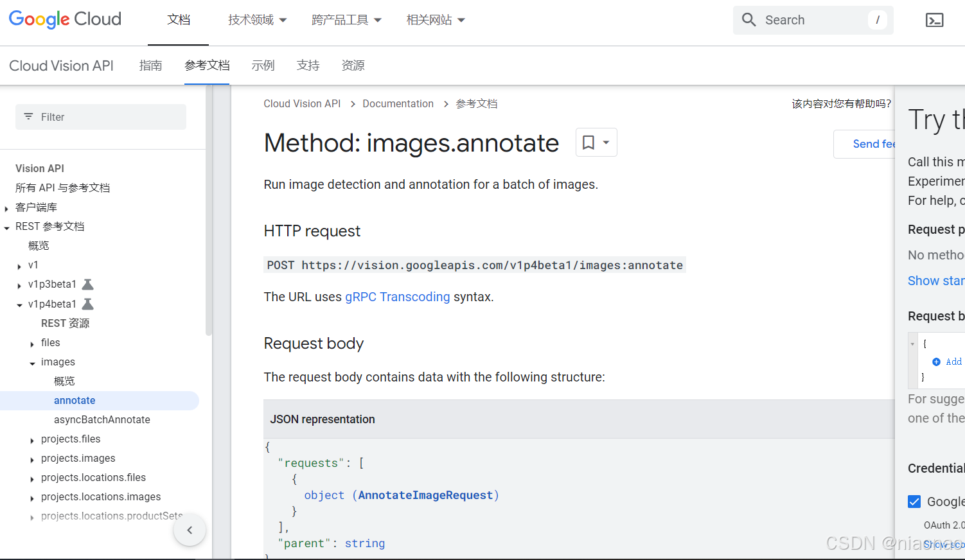Bookmark this page with bookmark icon

(589, 143)
